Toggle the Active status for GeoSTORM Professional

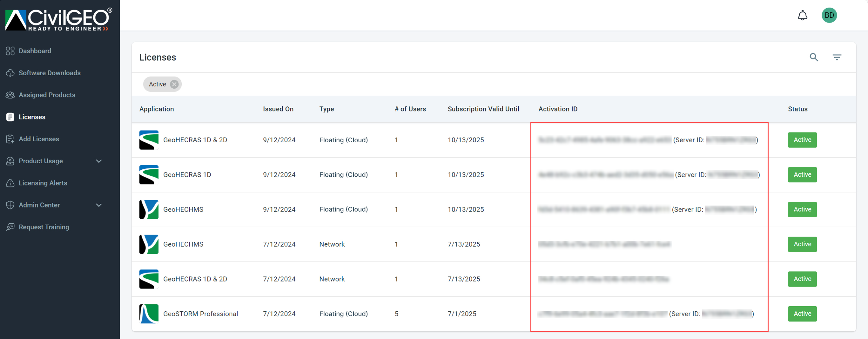point(802,313)
